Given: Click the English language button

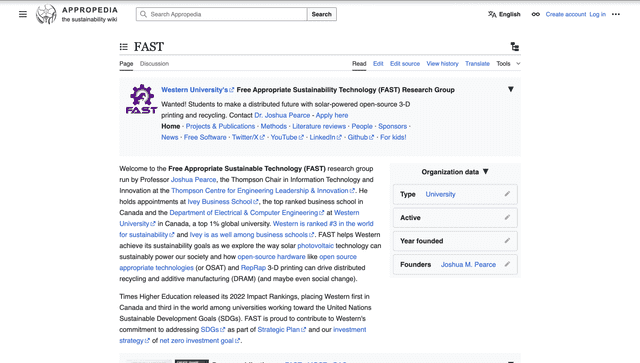Looking at the screenshot, I should (x=504, y=14).
